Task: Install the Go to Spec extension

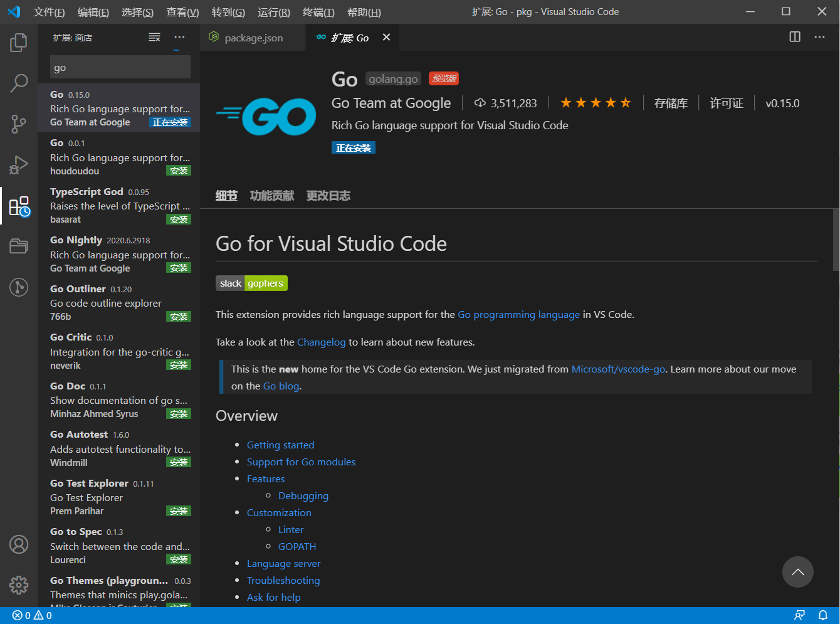Action: tap(179, 559)
